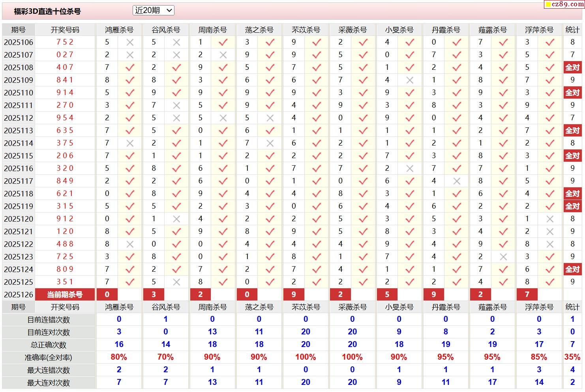
Task: Click the 全对 badge in row 2025115
Action: click(x=572, y=156)
